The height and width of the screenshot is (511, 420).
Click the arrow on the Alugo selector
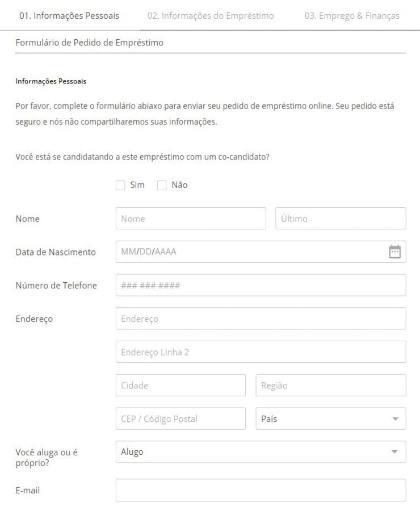(x=395, y=452)
